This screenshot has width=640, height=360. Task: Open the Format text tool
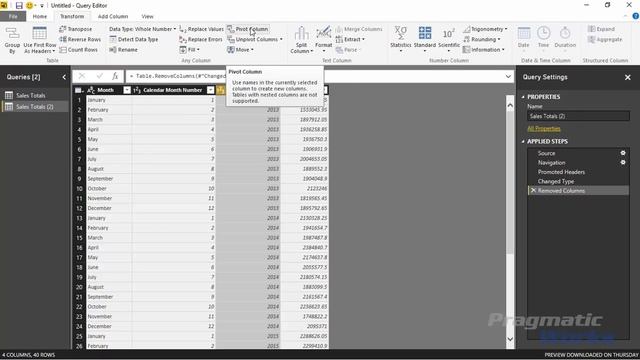point(323,40)
